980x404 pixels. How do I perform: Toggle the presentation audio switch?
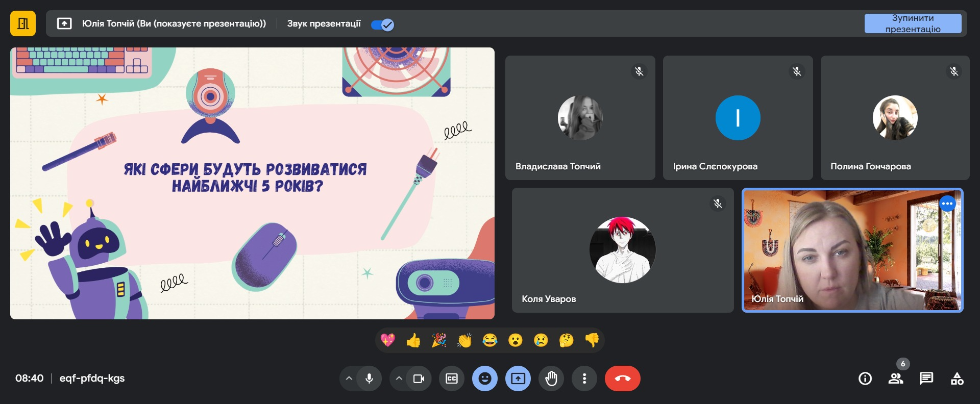[382, 24]
